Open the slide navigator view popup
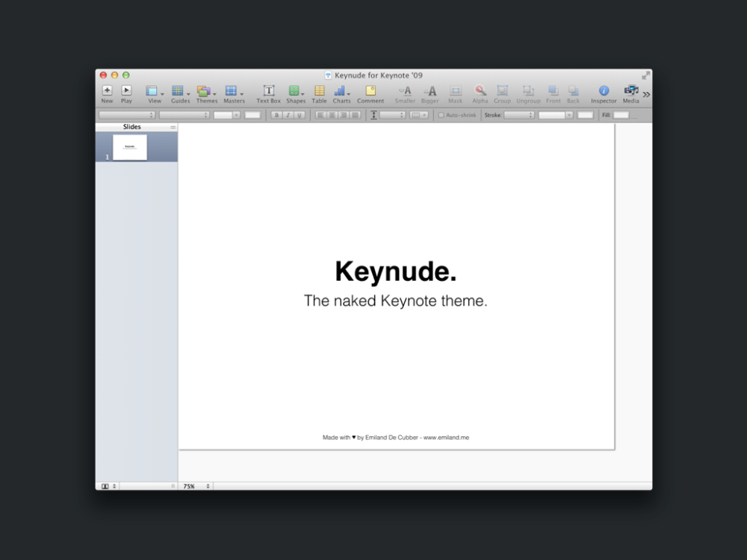 (x=108, y=486)
